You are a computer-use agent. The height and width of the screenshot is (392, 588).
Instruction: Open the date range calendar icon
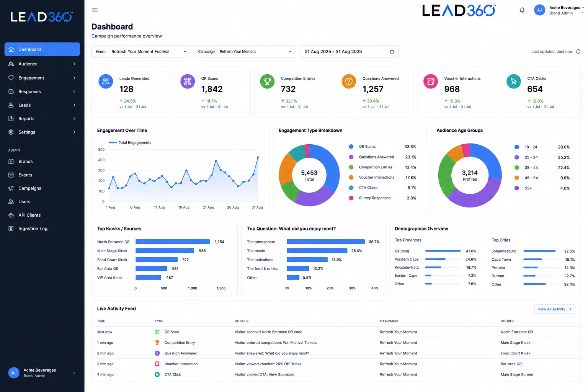click(x=392, y=52)
